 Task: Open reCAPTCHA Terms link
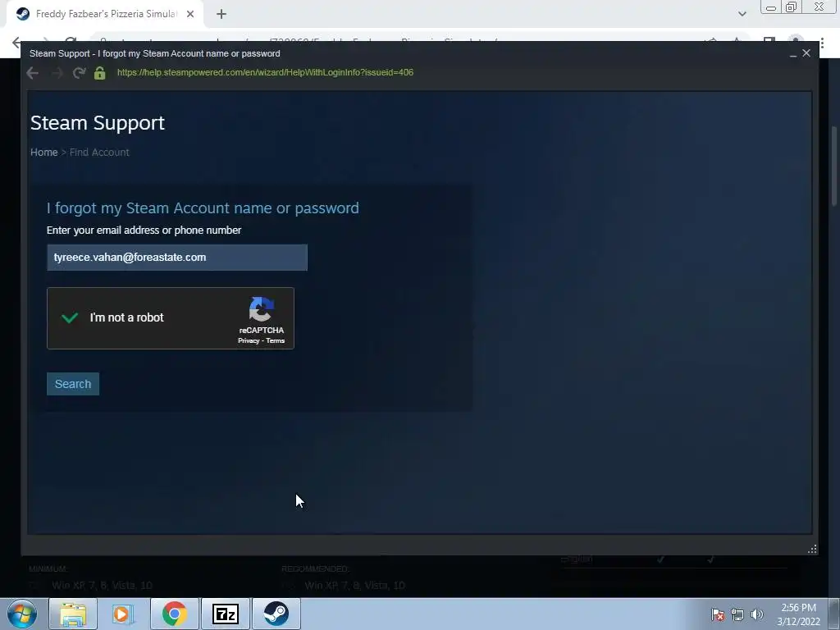pyautogui.click(x=276, y=340)
